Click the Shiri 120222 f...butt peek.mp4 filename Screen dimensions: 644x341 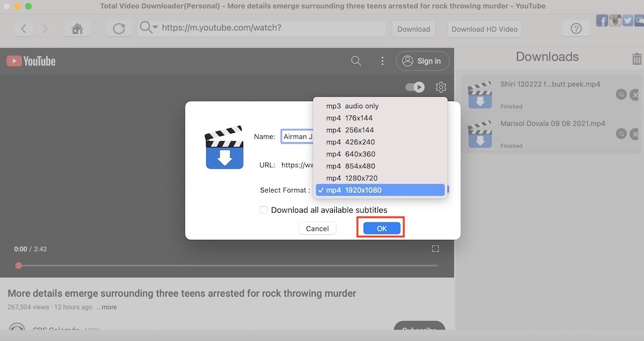point(550,84)
